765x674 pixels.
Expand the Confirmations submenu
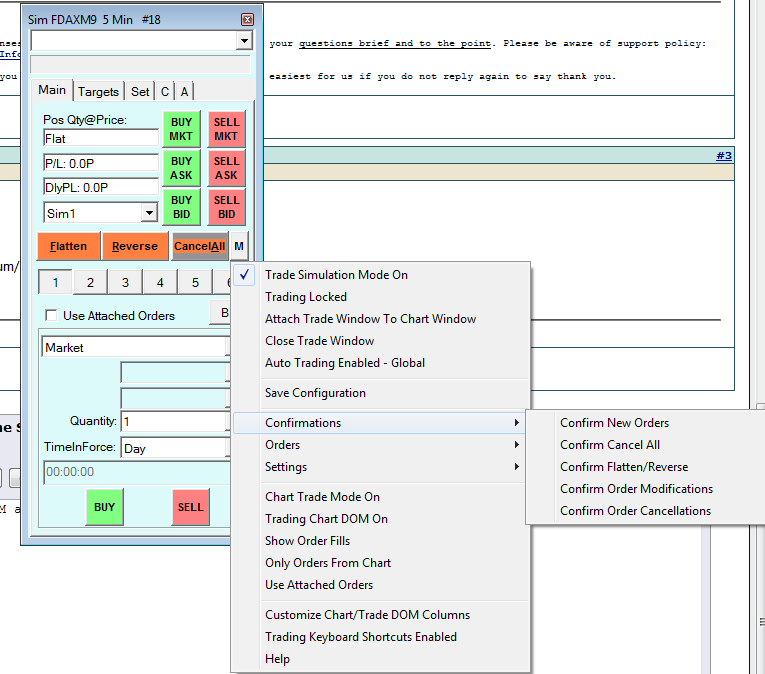tap(380, 423)
